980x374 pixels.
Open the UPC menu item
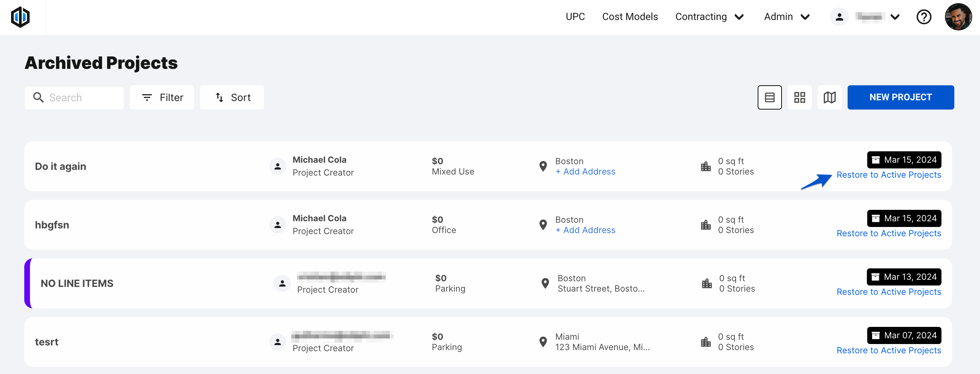click(x=575, y=17)
